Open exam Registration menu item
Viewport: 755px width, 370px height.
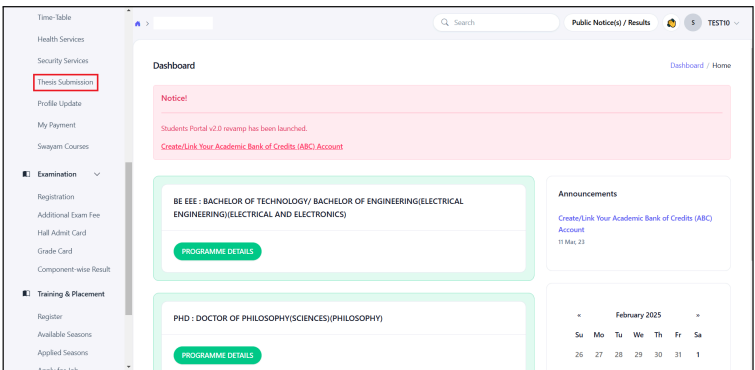point(56,197)
